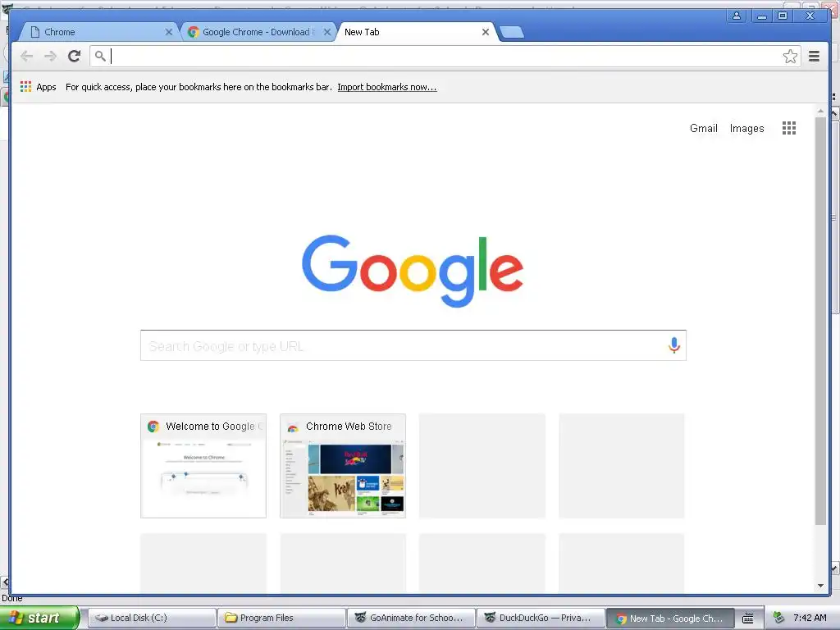The height and width of the screenshot is (630, 840).
Task: Go forward using the forward arrow
Action: (50, 56)
